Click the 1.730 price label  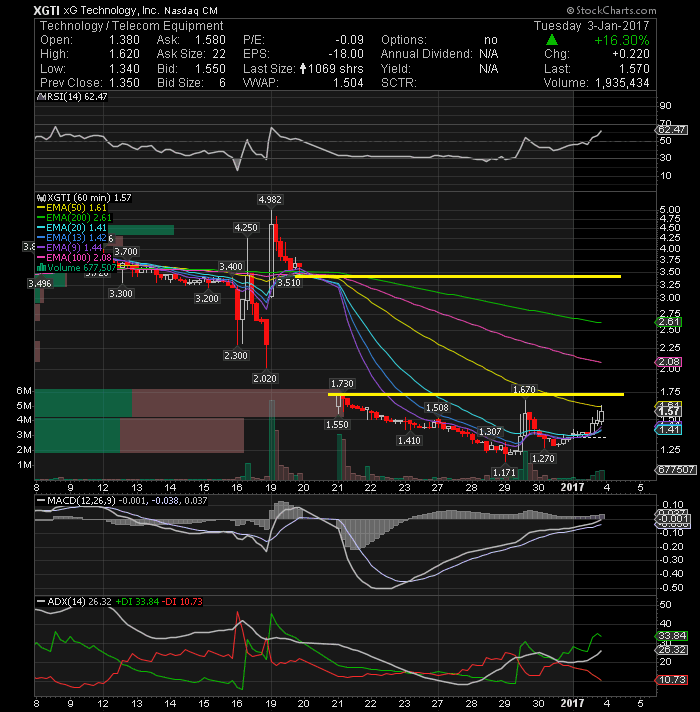tap(342, 384)
